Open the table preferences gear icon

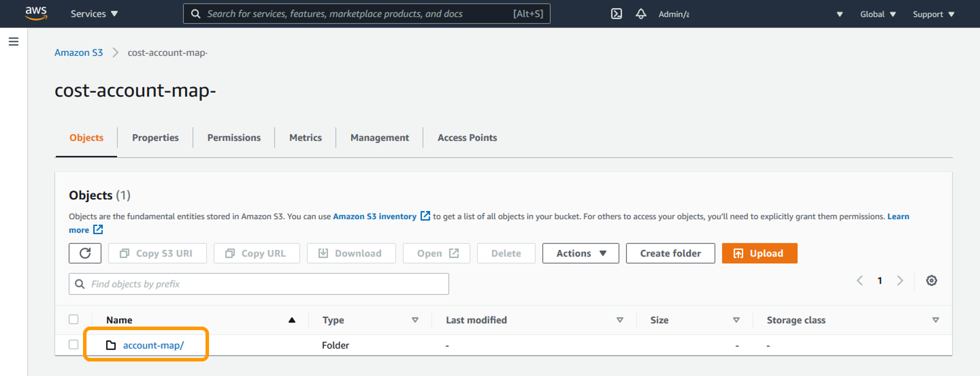[x=932, y=281]
